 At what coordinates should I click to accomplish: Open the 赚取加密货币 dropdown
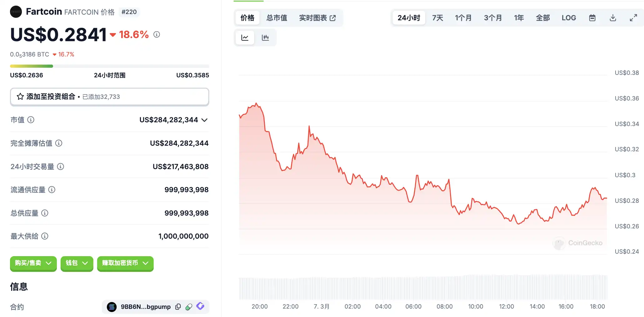pyautogui.click(x=125, y=263)
